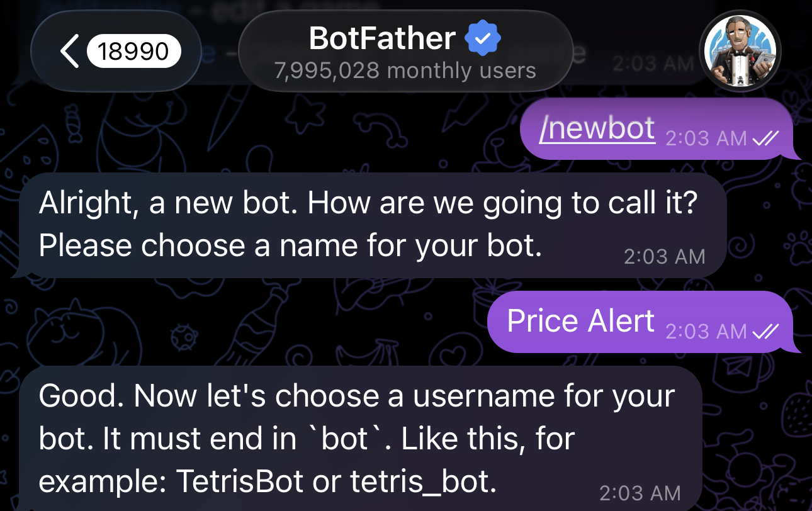Tap the back chevron to return to chats
Screen dimensions: 812x511
coord(70,50)
